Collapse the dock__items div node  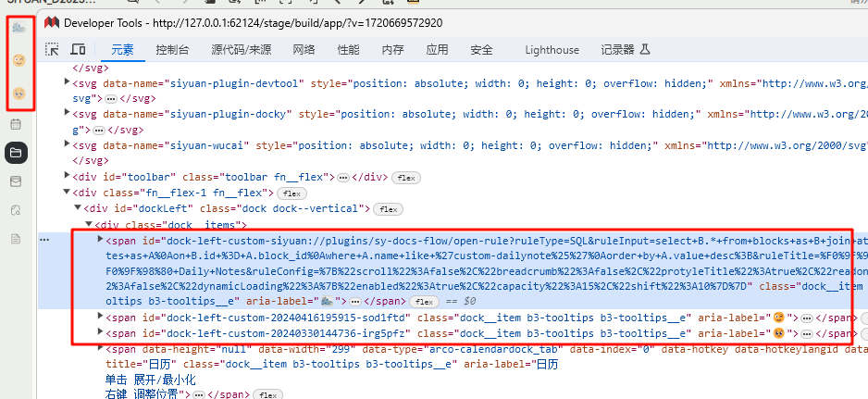[x=89, y=224]
